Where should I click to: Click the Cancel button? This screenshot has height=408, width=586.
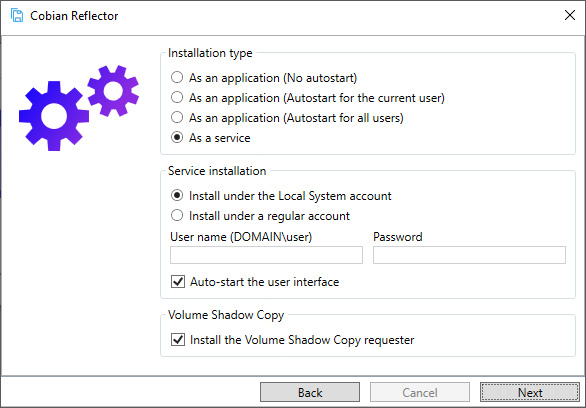(420, 392)
